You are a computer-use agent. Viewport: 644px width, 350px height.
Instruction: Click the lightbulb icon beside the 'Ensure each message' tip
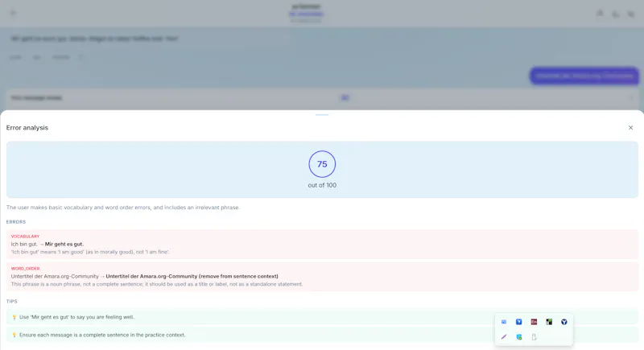tap(14, 335)
